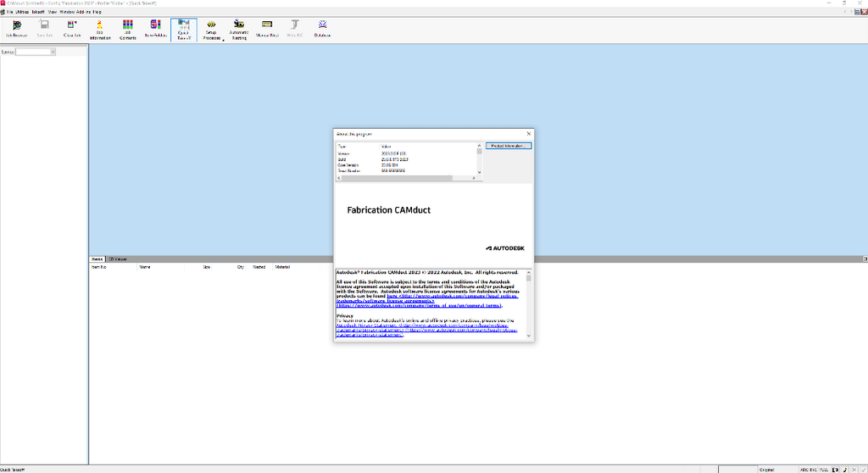Open the View menu
The image size is (868, 473).
pyautogui.click(x=52, y=12)
